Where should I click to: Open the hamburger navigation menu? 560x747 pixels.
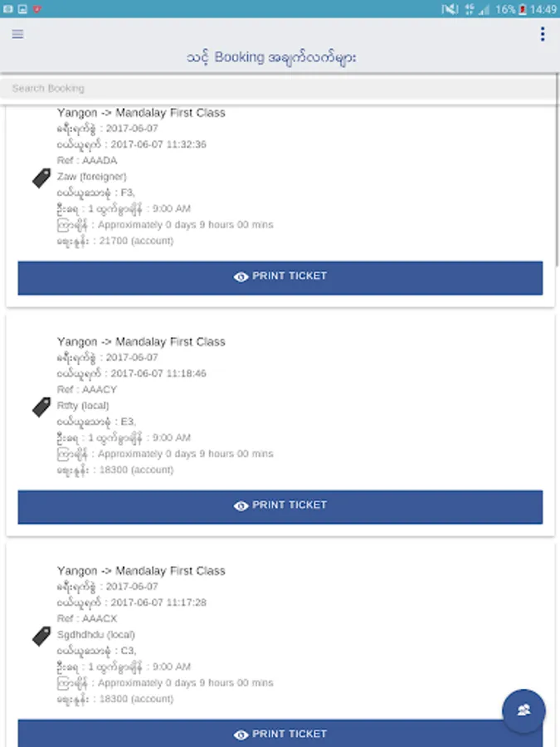click(17, 34)
